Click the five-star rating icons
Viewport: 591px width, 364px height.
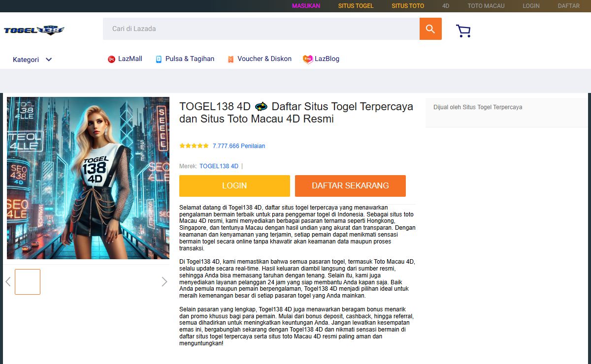194,146
